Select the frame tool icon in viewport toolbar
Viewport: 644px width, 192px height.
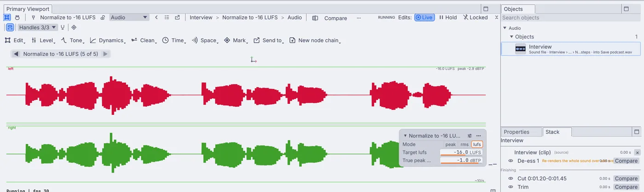click(x=7, y=17)
